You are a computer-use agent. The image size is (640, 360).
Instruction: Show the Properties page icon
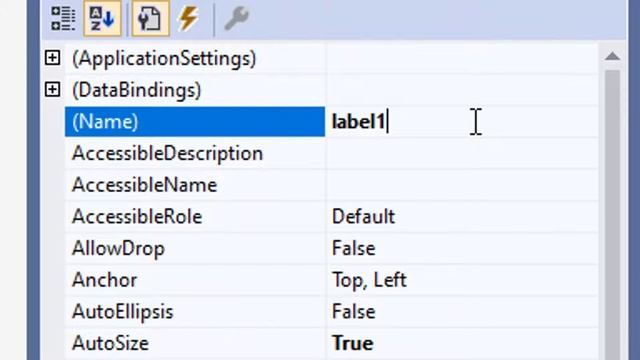[150, 19]
